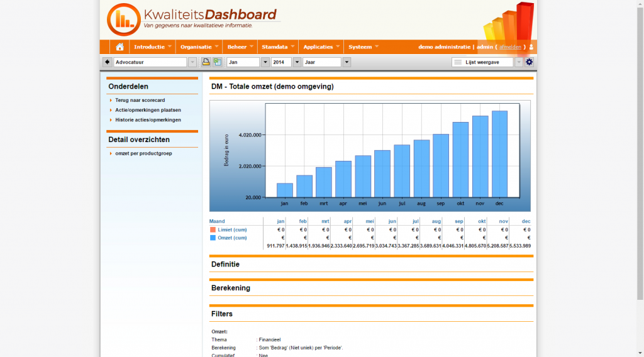Click the print icon in toolbar

coord(206,62)
